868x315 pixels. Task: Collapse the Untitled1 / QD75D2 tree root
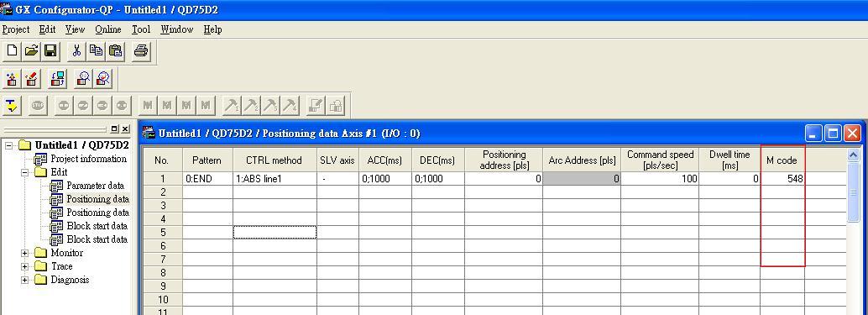(9, 145)
